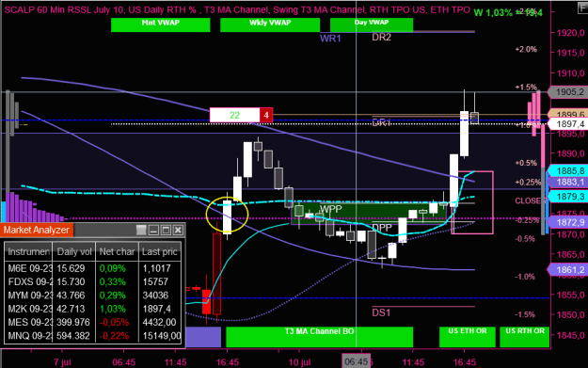Click the Market Analyzer title bar
This screenshot has width=588, height=368.
[92, 230]
